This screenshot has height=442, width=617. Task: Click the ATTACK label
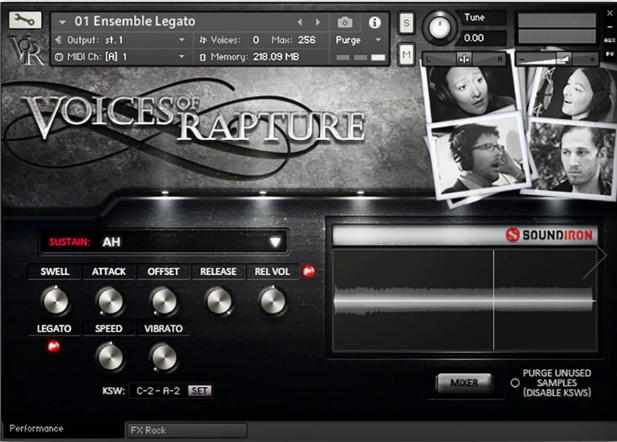coord(109,272)
